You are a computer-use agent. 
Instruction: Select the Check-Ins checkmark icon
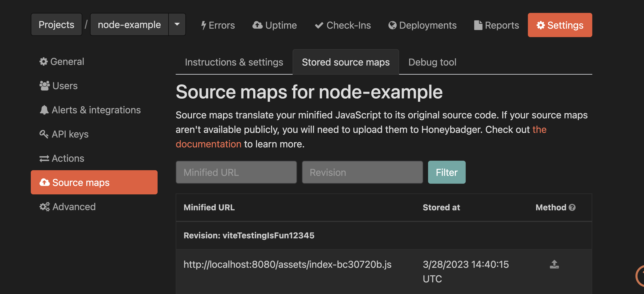[319, 25]
